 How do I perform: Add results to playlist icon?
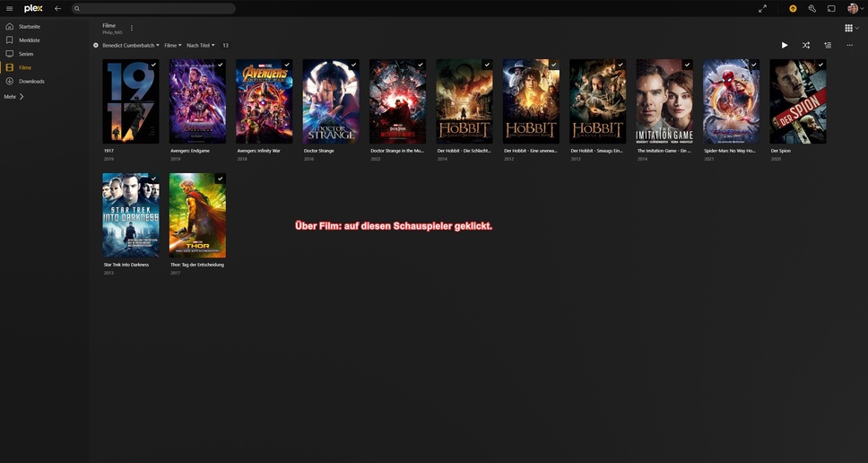tap(828, 46)
